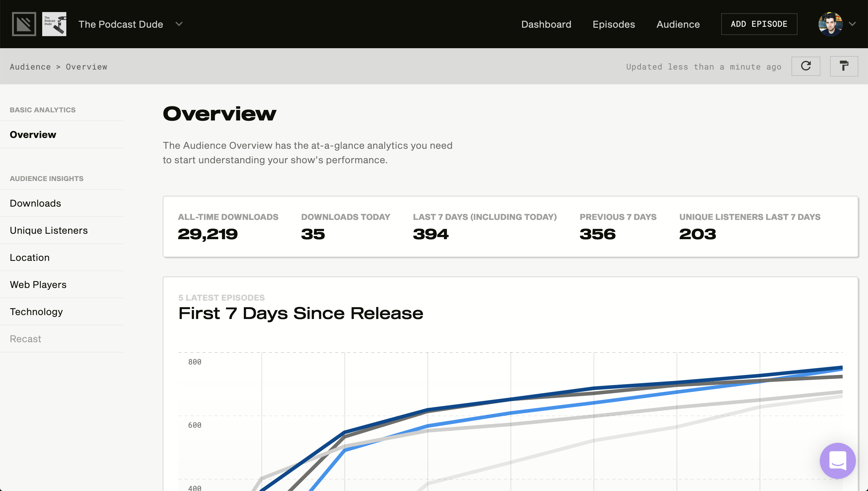Image resolution: width=868 pixels, height=491 pixels.
Task: Open Technology analytics in sidebar
Action: 62,312
